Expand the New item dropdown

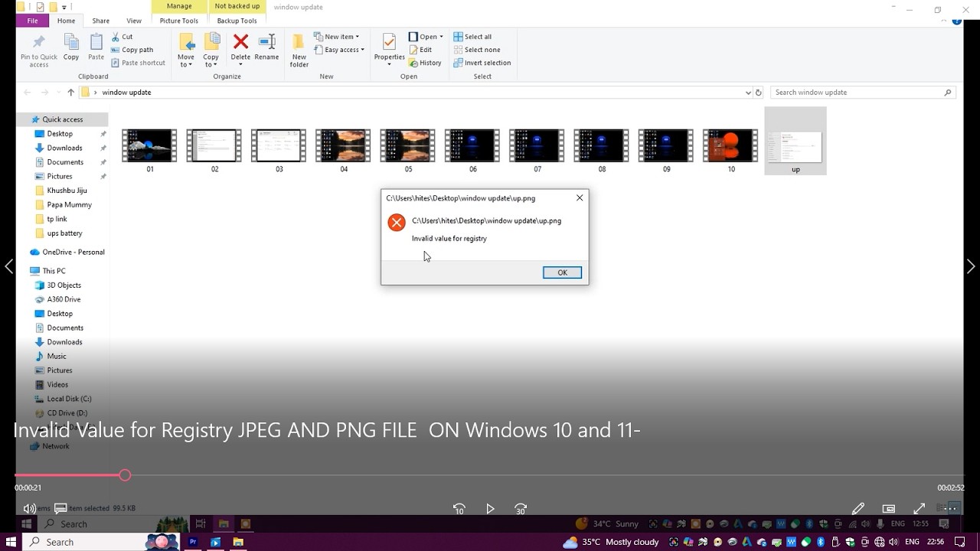336,37
